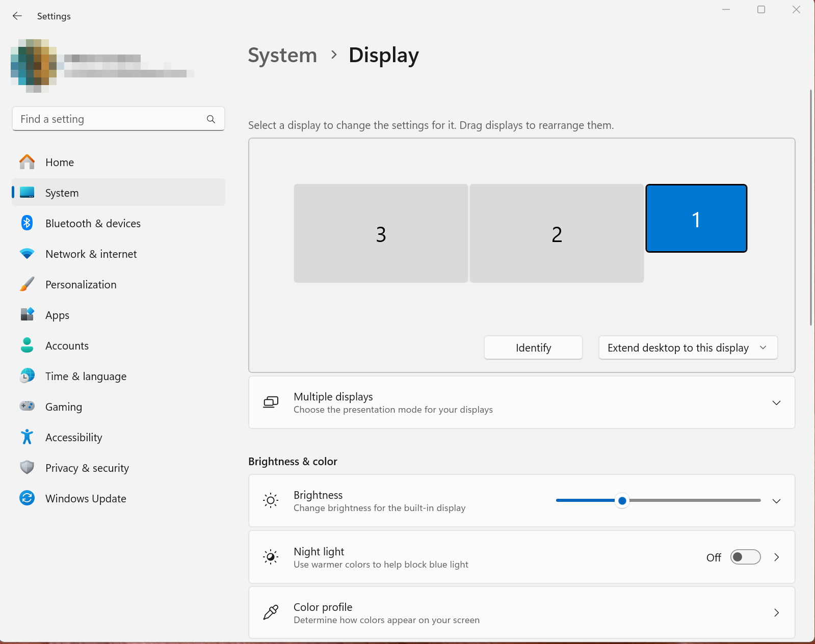Click the Accessibility figure icon
Screen dimensions: 815x644
(x=27, y=437)
